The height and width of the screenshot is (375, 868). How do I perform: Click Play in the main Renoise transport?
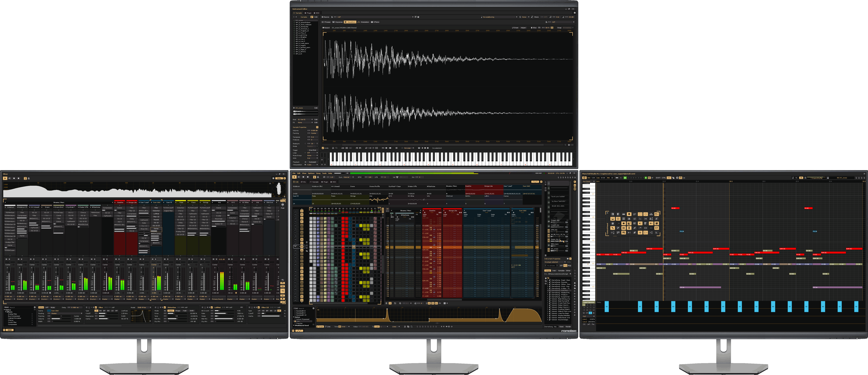pyautogui.click(x=294, y=177)
